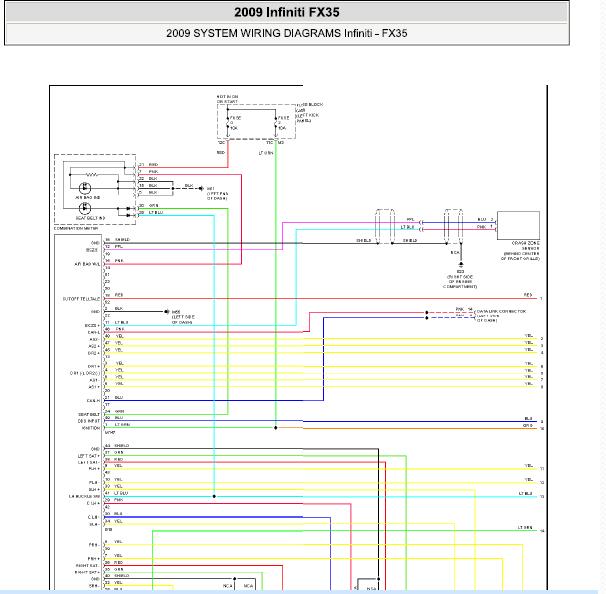Click the 'LT BLU 13' wire reference at right edge
Image resolution: width=606 pixels, height=594 pixels.
(531, 495)
